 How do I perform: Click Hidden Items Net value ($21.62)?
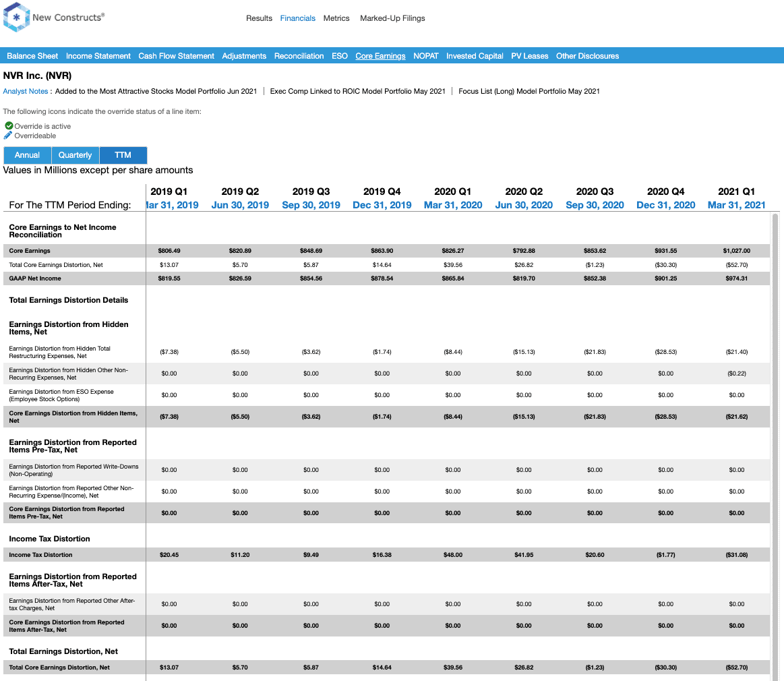click(x=737, y=417)
